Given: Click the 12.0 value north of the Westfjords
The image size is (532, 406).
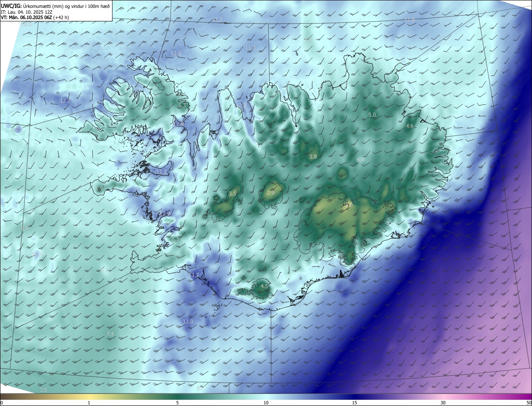Looking at the screenshot, I should (176, 54).
